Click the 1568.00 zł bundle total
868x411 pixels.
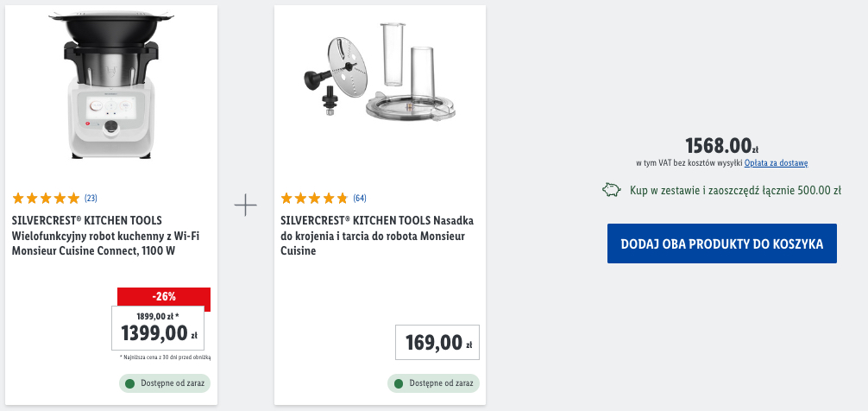click(x=721, y=145)
